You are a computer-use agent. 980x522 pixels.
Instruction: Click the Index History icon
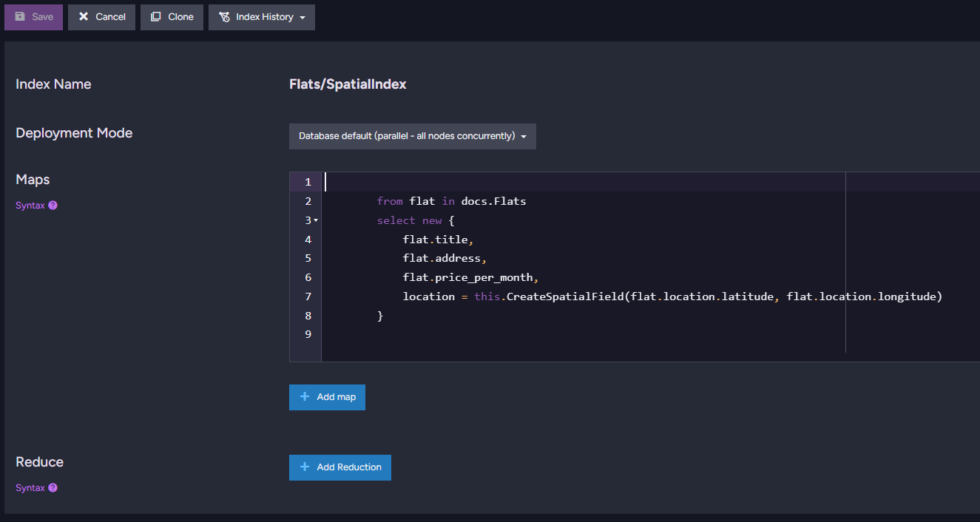click(x=224, y=17)
